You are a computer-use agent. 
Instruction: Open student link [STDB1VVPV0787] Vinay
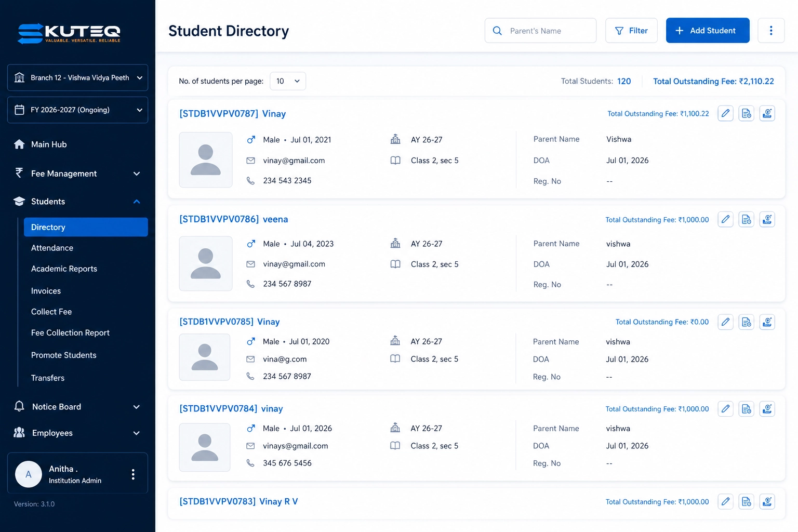(x=232, y=114)
